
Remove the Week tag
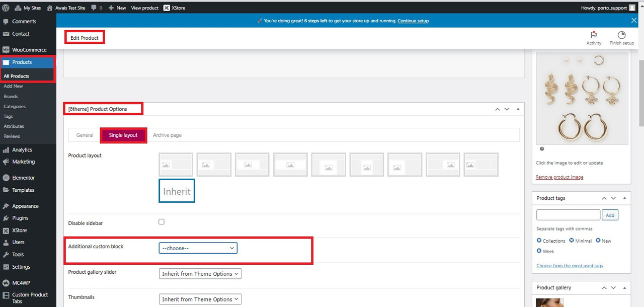point(539,251)
